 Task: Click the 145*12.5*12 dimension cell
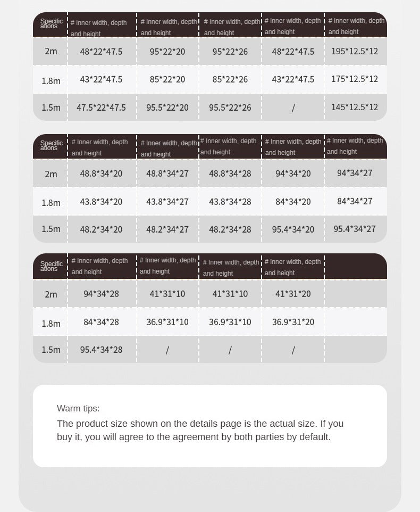pos(355,107)
